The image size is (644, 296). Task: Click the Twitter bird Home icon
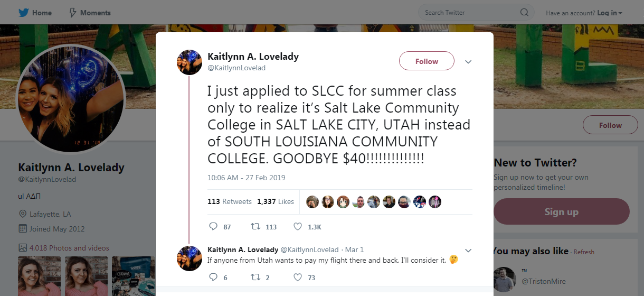pyautogui.click(x=23, y=13)
